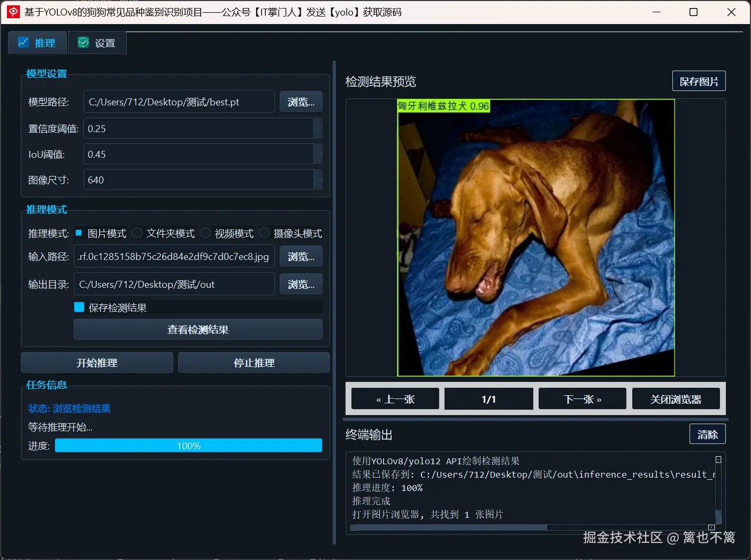Click 查看检测结果 button
Viewport: 751px width, 560px height.
(198, 329)
